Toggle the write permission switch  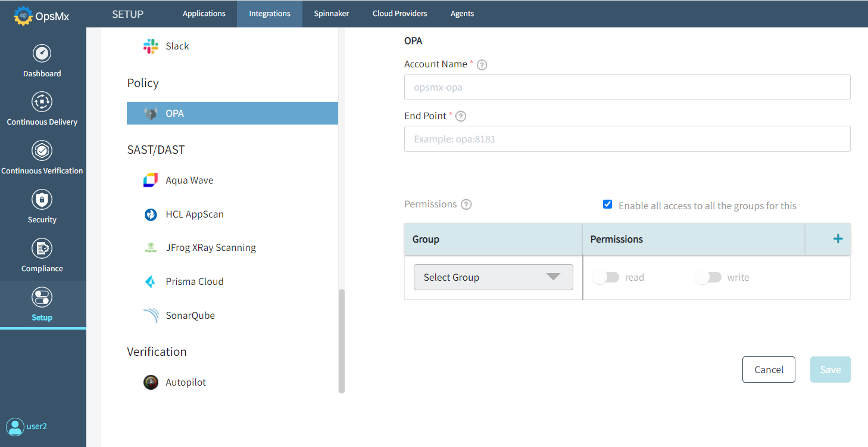[708, 277]
